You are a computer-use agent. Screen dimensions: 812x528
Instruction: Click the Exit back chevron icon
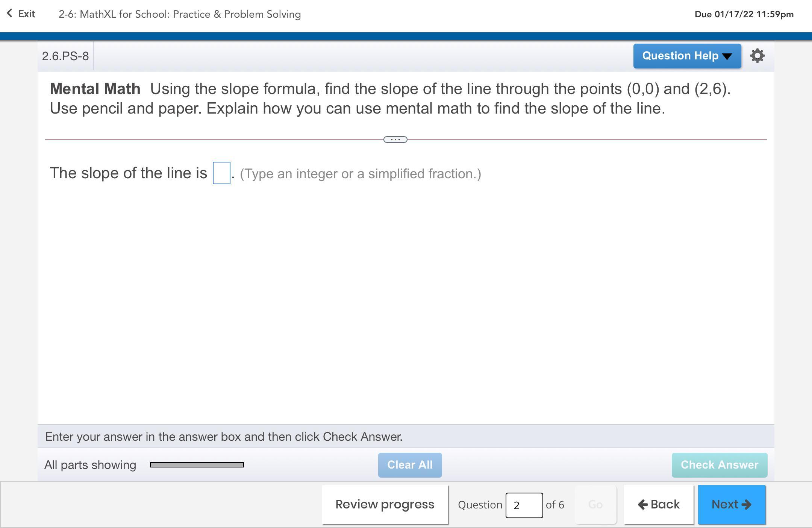click(x=10, y=14)
